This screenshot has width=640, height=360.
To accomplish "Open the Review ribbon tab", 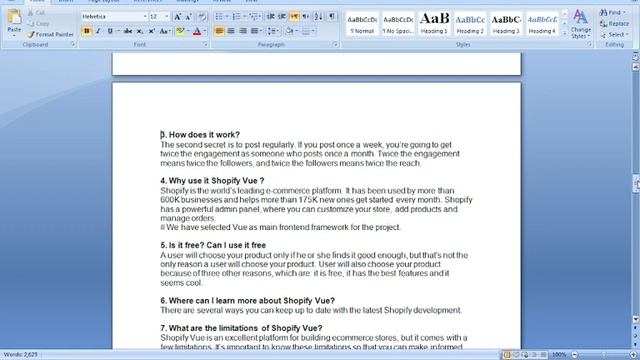I will 222,1.
